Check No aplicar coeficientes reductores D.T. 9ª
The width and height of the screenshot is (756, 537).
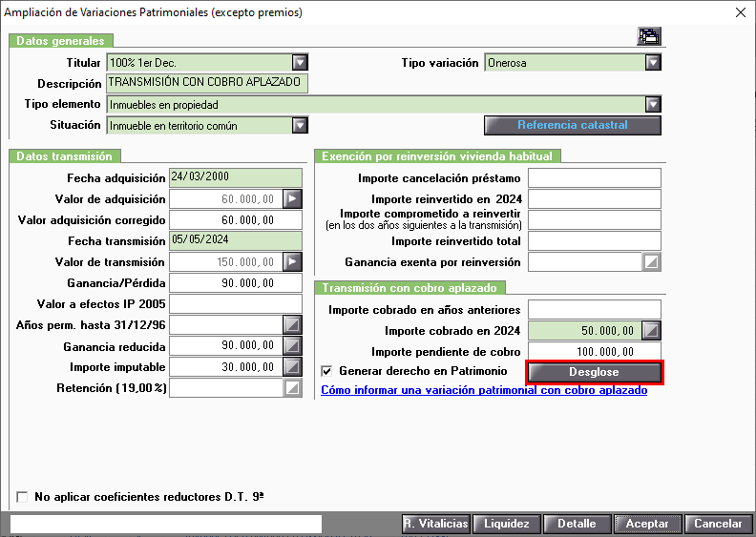coord(22,497)
